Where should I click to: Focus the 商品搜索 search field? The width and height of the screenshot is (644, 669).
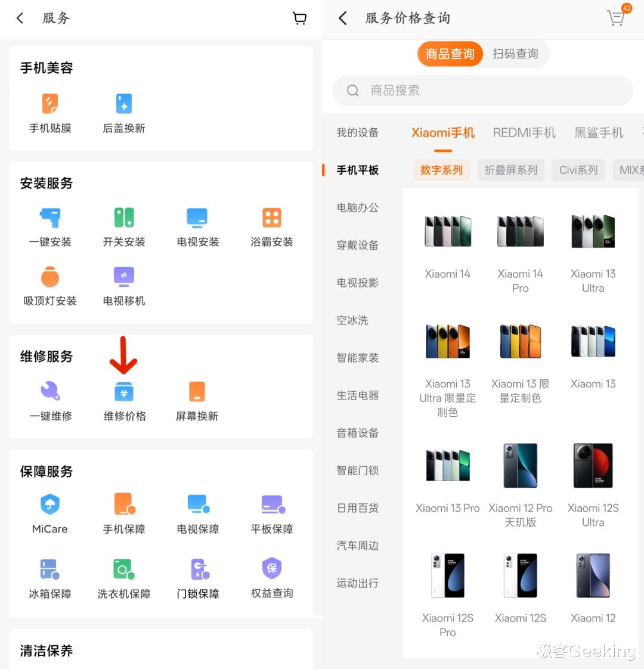click(482, 91)
